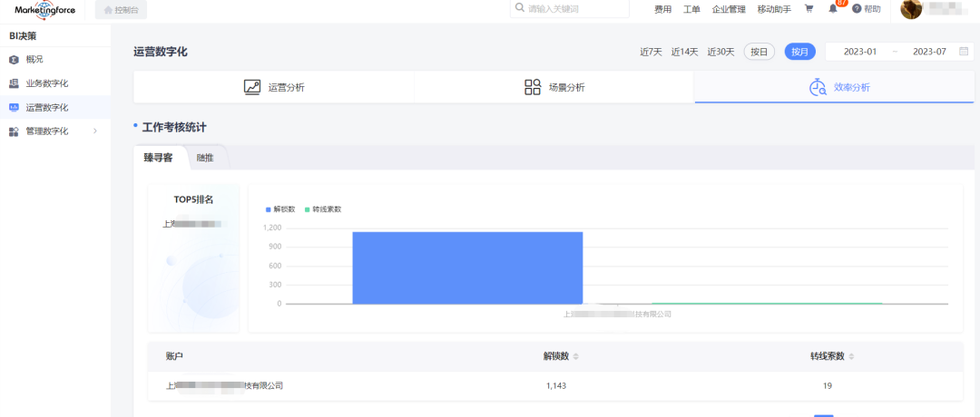Image resolution: width=980 pixels, height=417 pixels.
Task: Toggle 转线索数 legend color swatch
Action: 308,209
